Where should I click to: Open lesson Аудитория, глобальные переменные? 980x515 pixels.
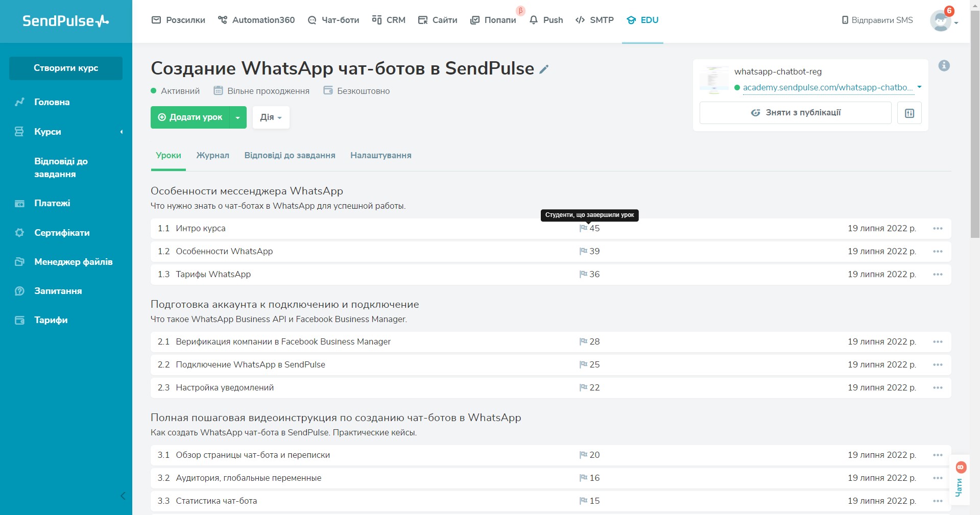(249, 478)
